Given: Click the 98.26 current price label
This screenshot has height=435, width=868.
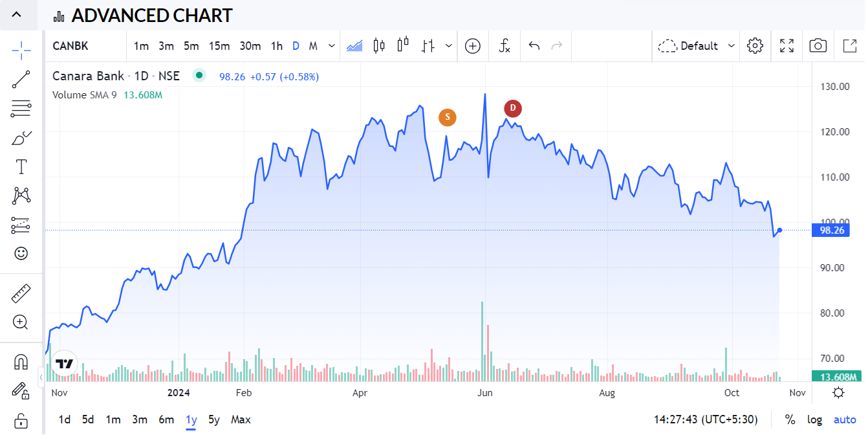Looking at the screenshot, I should tap(830, 230).
